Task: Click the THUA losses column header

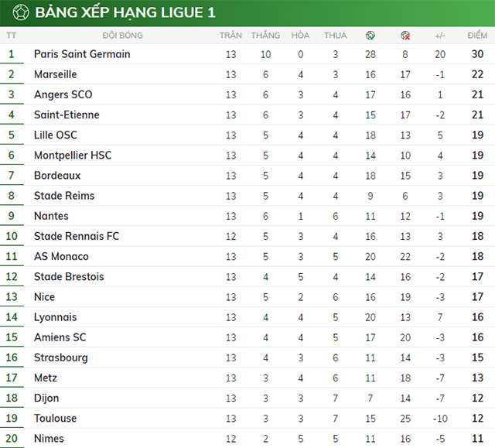Action: click(x=335, y=36)
